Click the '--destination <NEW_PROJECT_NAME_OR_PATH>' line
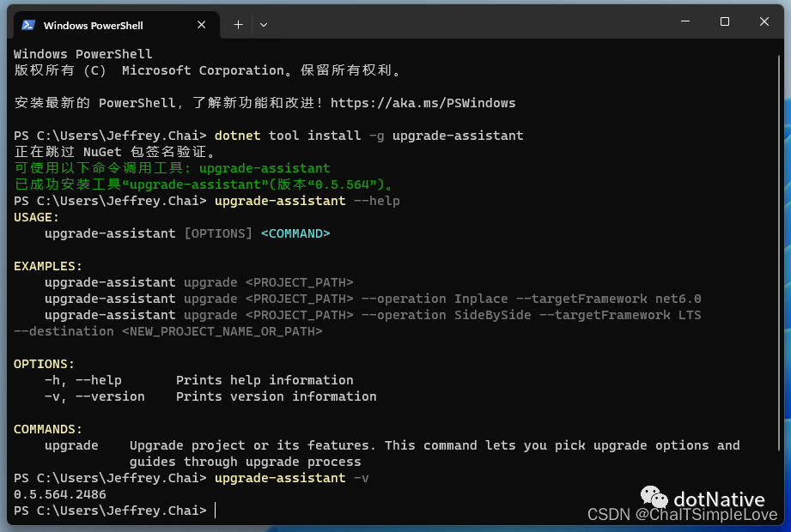Screen dimensions: 791x532 pos(168,331)
